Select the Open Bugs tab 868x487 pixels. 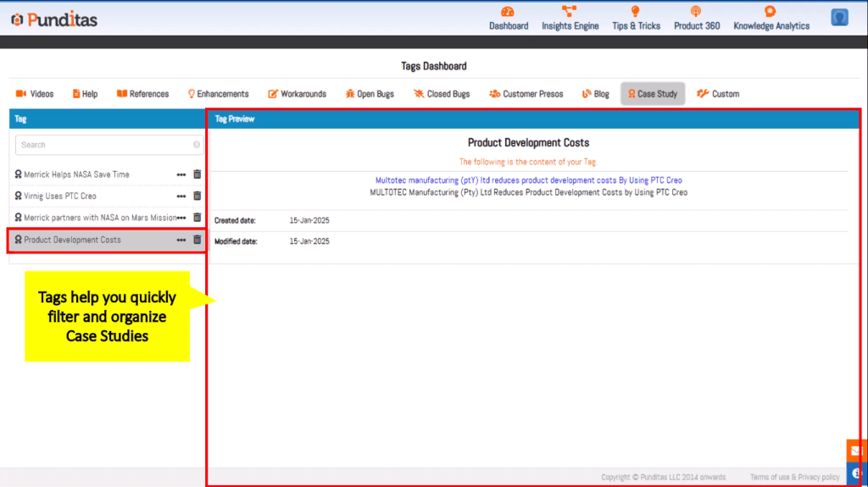pyautogui.click(x=369, y=94)
